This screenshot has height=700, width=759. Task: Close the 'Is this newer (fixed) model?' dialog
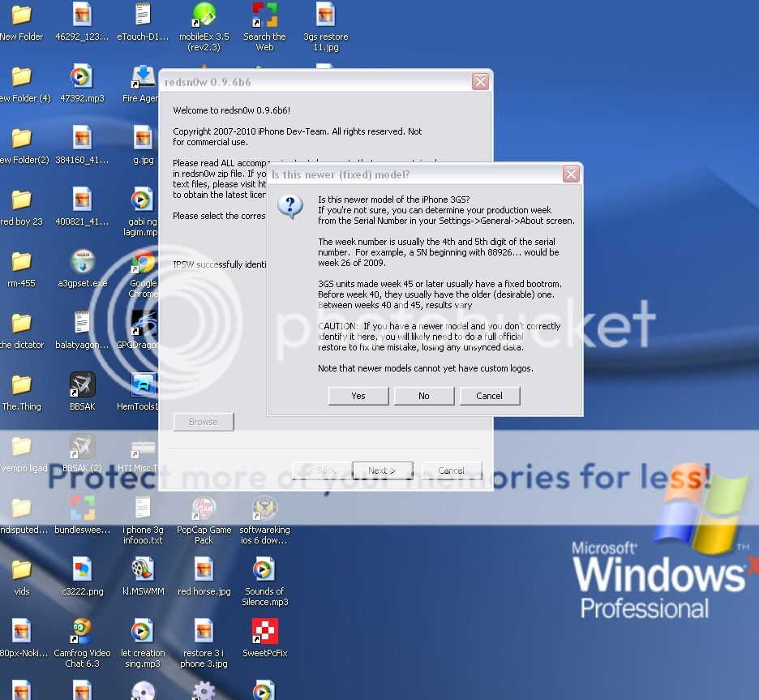[x=571, y=174]
